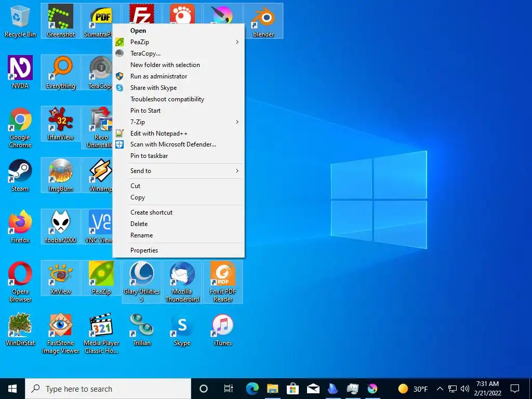The image size is (532, 399).
Task: Select the PeaZip desktop shortcut
Action: tap(101, 278)
